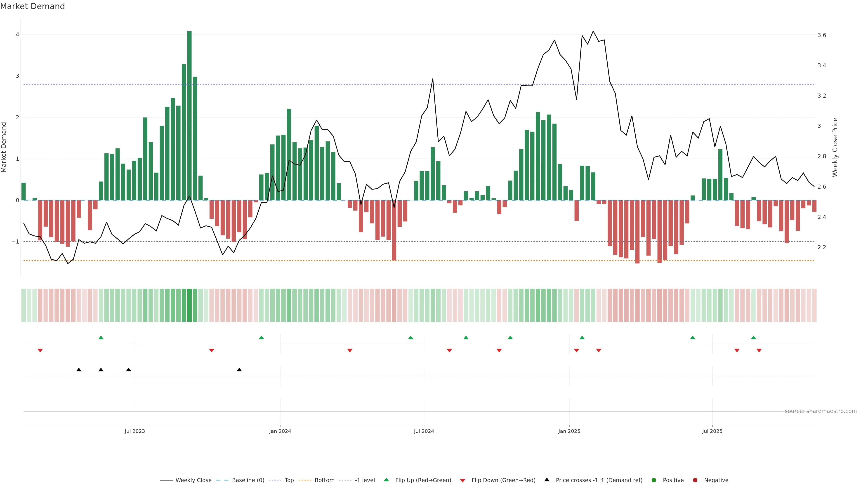Click the red Negative legend dot

[695, 480]
